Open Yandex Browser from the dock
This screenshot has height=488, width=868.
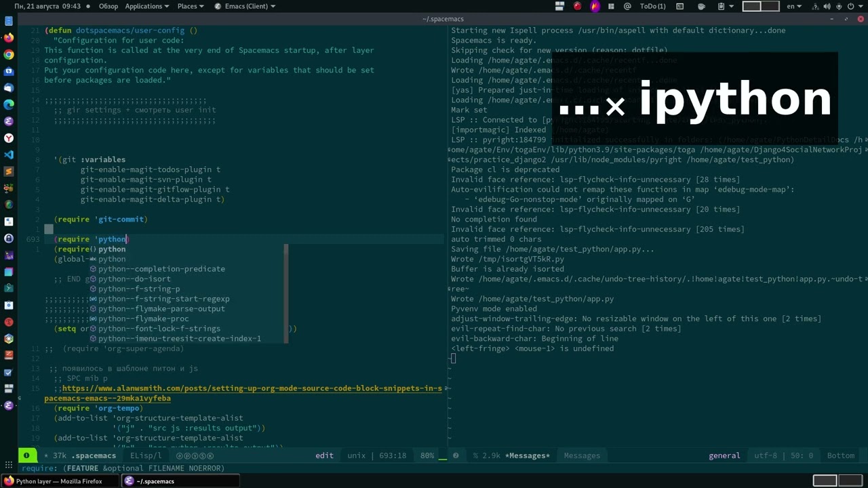[9, 138]
